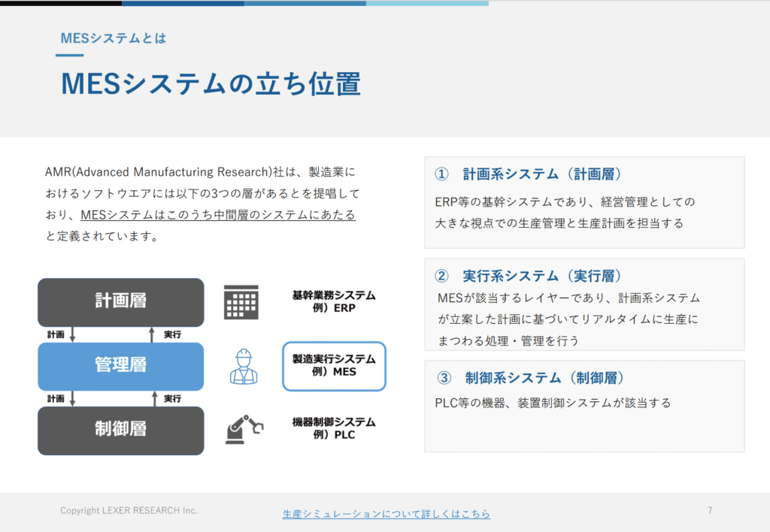Click the down arrow between 管理層 and 制御層
770x532 pixels.
pyautogui.click(x=73, y=398)
